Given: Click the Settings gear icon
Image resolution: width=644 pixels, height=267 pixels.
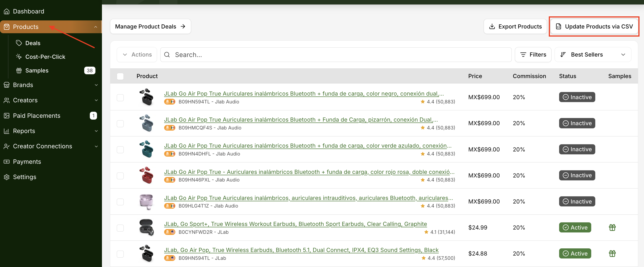Looking at the screenshot, I should click(7, 177).
